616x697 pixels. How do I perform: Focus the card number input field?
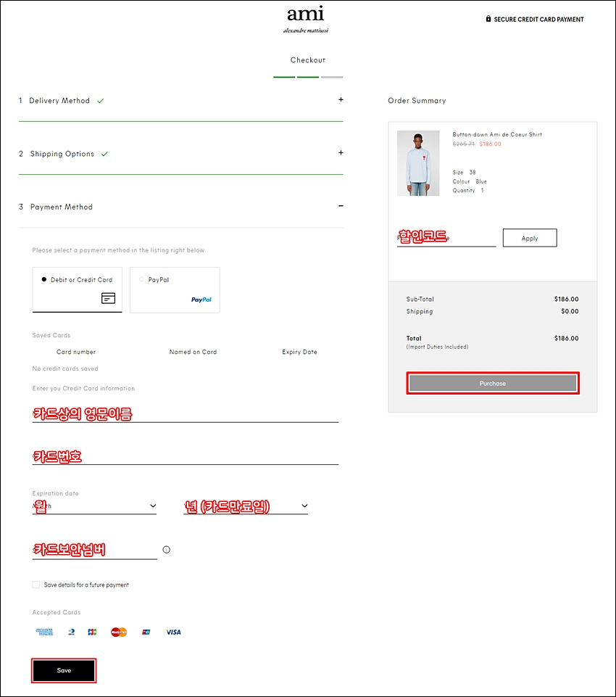[x=186, y=456]
